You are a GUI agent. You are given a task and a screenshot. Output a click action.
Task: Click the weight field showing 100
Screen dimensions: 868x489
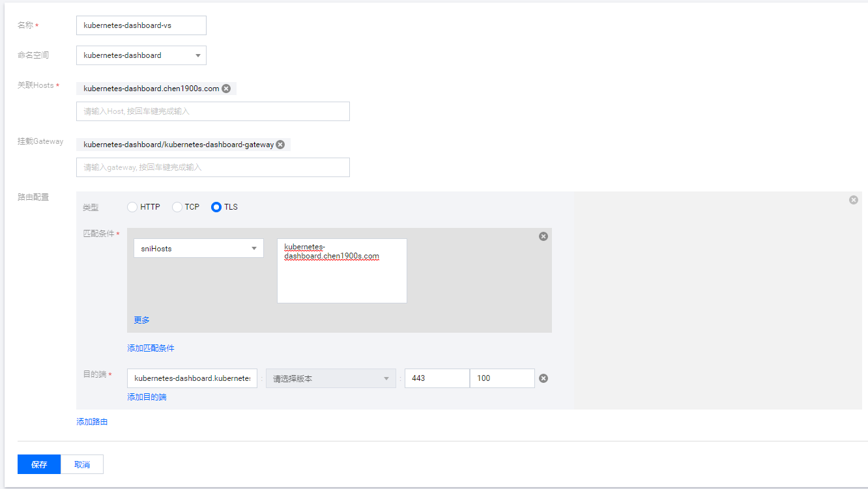click(x=502, y=378)
